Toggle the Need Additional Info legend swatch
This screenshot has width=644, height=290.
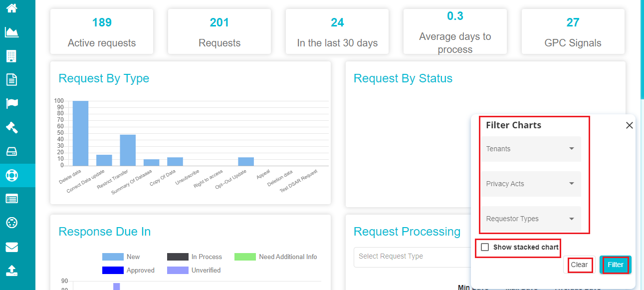click(x=245, y=257)
